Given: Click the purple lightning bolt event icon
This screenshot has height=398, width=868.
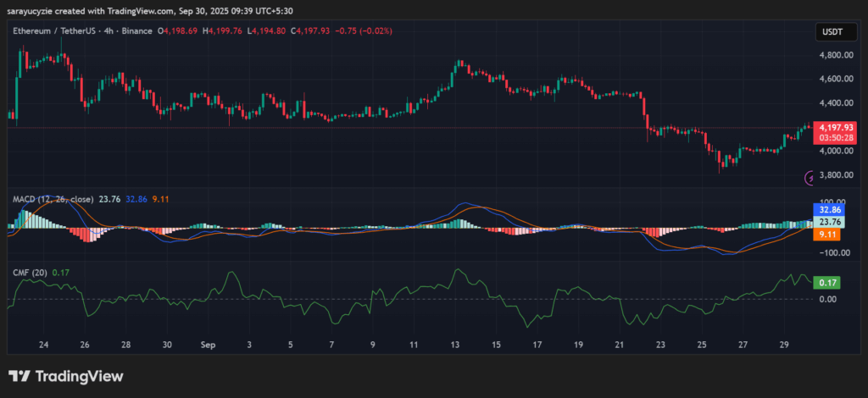Looking at the screenshot, I should point(810,177).
